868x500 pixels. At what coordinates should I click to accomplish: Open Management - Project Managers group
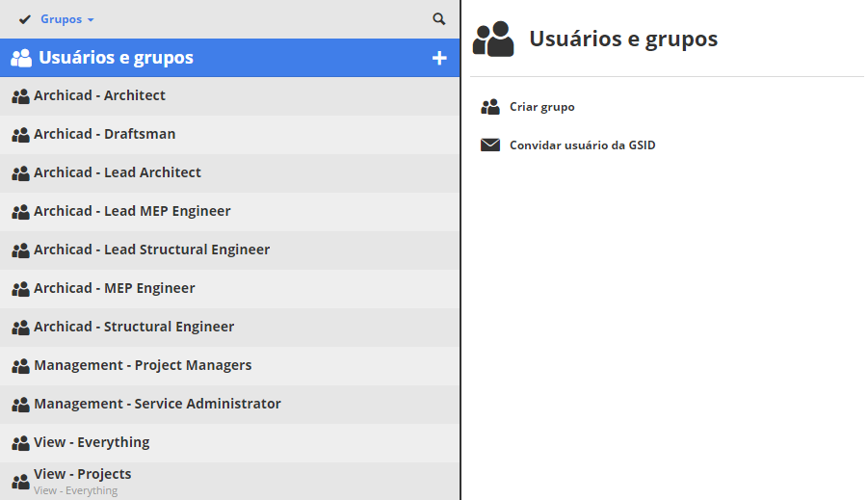(x=143, y=366)
